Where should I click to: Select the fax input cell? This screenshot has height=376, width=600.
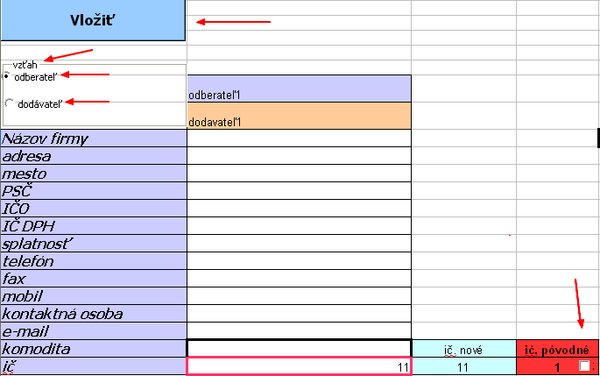pos(299,278)
